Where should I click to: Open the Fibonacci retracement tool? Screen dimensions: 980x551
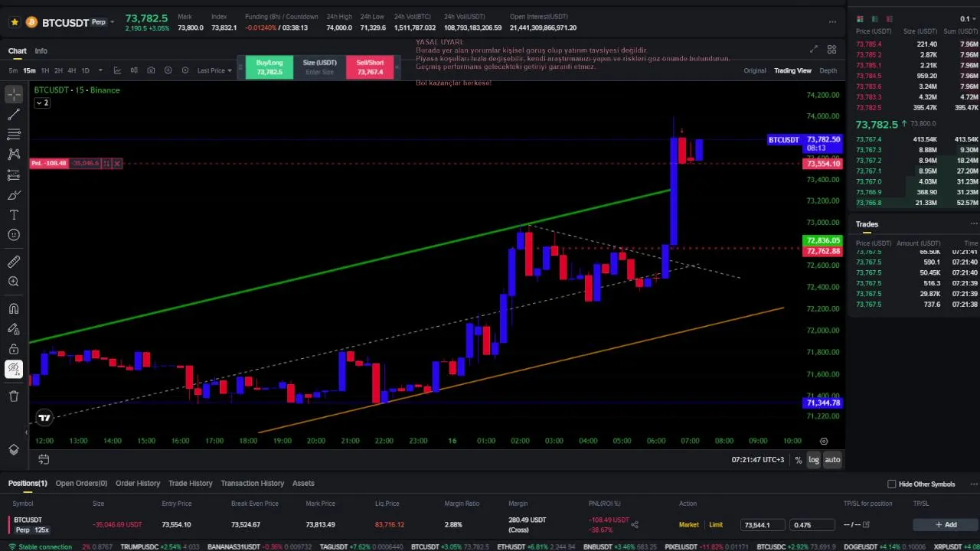pyautogui.click(x=14, y=134)
